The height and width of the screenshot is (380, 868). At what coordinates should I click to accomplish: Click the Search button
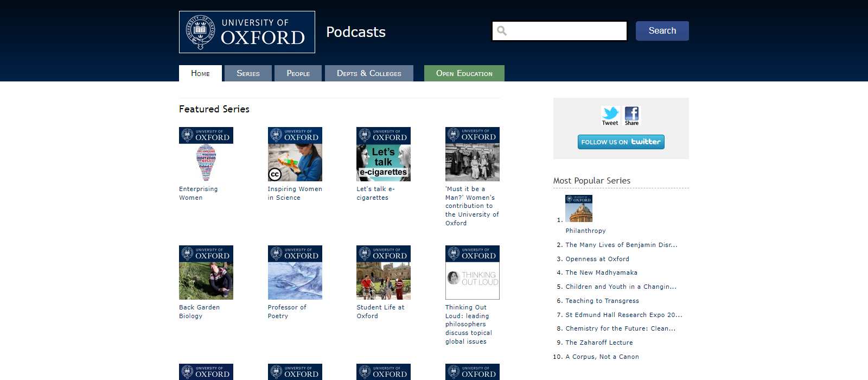point(662,31)
